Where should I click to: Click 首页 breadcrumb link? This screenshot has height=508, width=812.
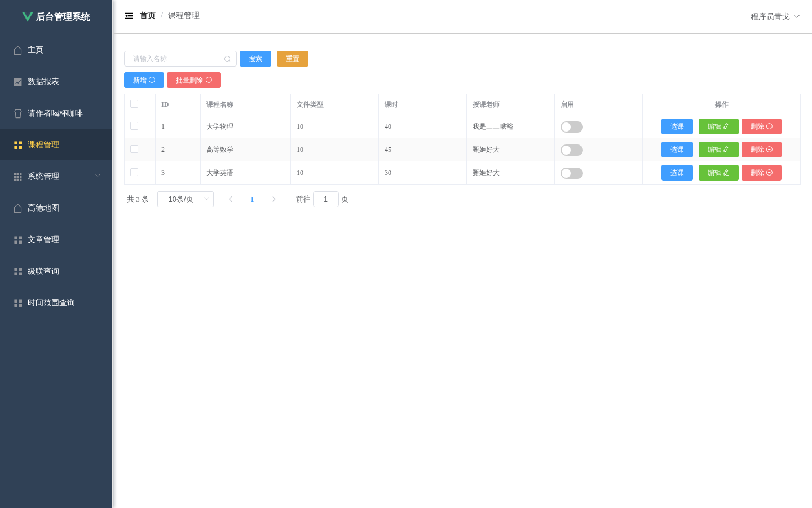[148, 16]
